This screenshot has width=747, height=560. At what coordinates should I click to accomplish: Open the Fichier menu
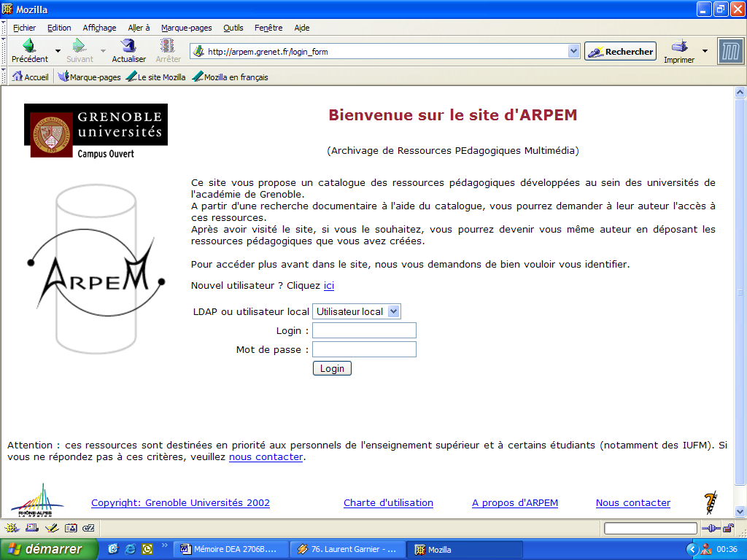[24, 28]
